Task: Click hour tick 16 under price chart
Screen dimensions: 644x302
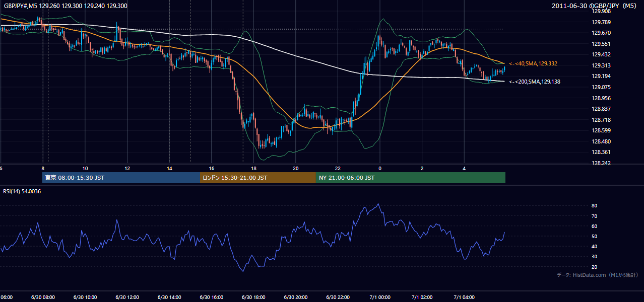Action: (x=212, y=168)
